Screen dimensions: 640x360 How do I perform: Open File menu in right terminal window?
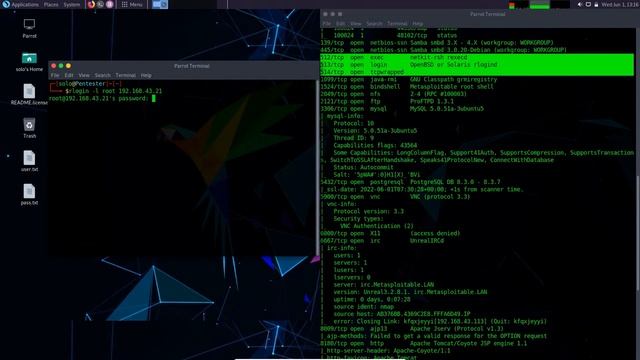[x=327, y=24]
